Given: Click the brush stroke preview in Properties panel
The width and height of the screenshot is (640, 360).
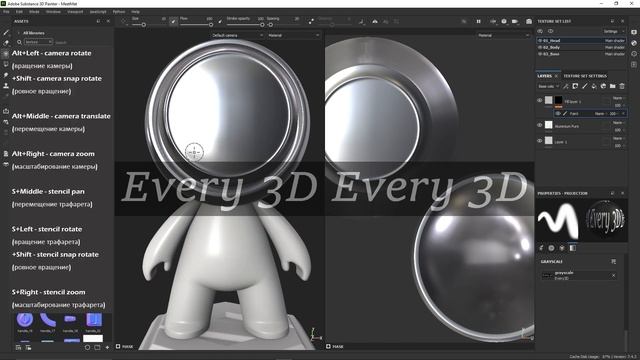Looking at the screenshot, I should click(558, 221).
